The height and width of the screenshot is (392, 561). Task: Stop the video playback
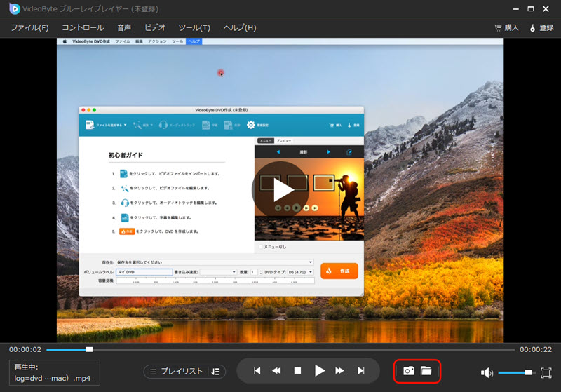[297, 371]
